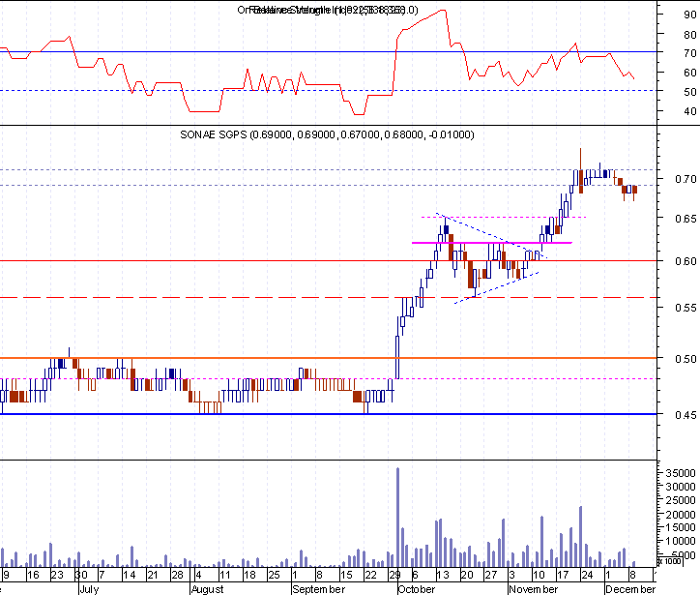
Task: Click the 22 date tick label
Action: coord(370,575)
